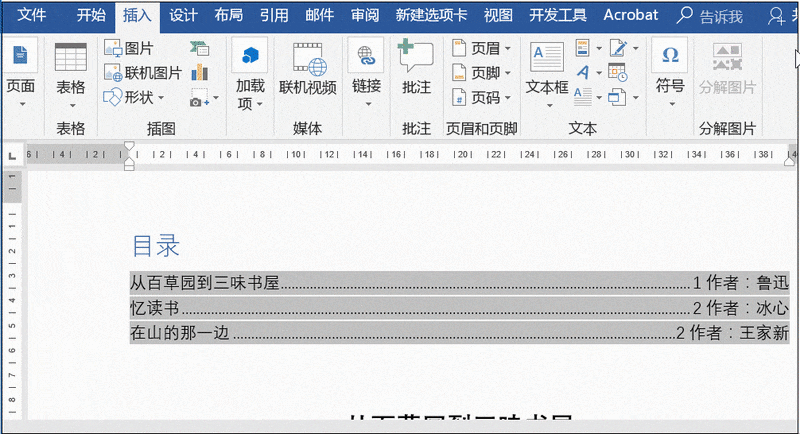Click the share person icon
This screenshot has width=800, height=434.
coord(776,16)
